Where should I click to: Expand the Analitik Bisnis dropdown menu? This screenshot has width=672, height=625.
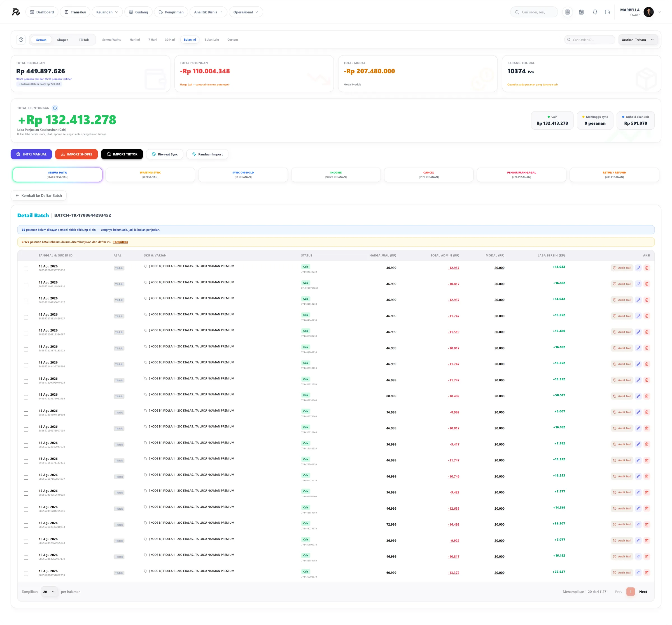pyautogui.click(x=208, y=12)
